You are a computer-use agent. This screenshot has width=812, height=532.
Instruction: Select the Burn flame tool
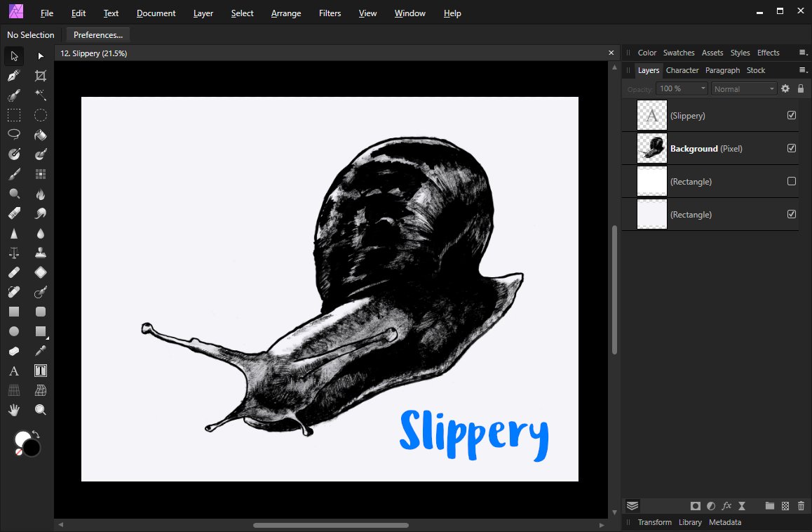[41, 194]
